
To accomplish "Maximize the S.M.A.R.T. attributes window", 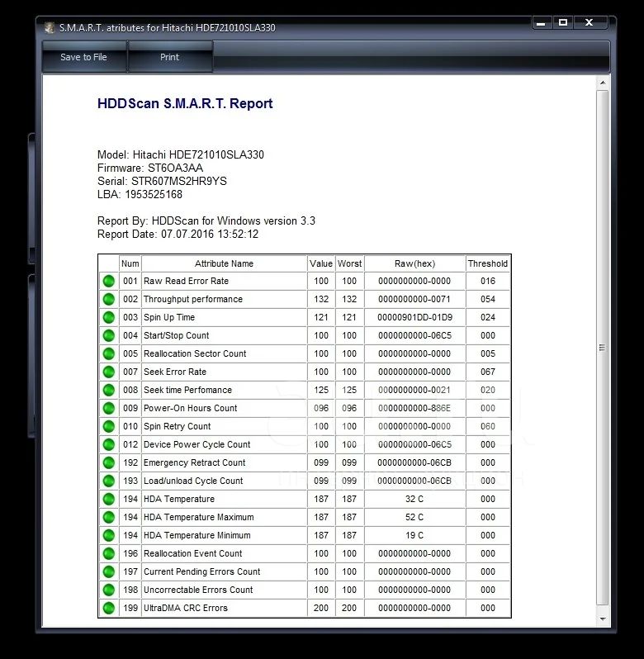I will point(563,23).
